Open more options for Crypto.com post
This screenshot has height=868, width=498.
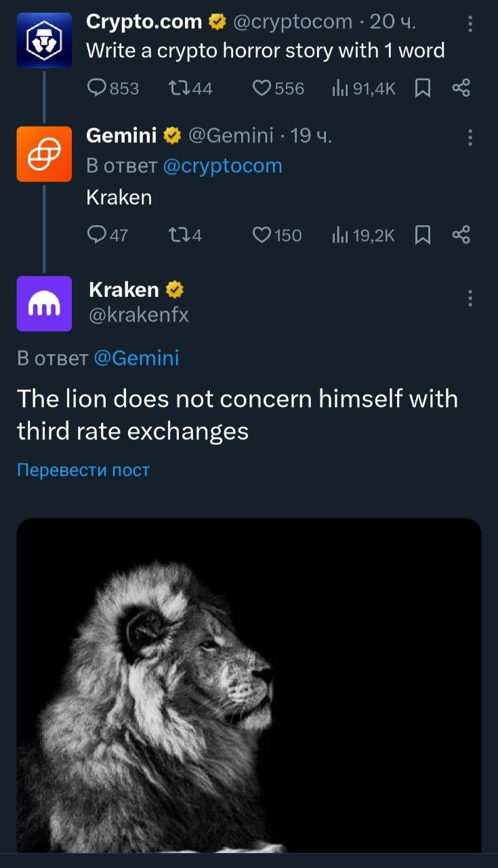click(x=470, y=24)
